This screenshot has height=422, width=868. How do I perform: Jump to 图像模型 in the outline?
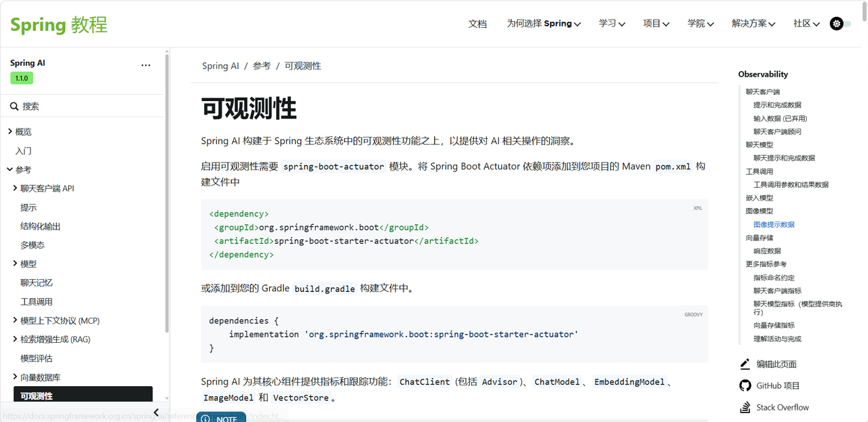[759, 211]
